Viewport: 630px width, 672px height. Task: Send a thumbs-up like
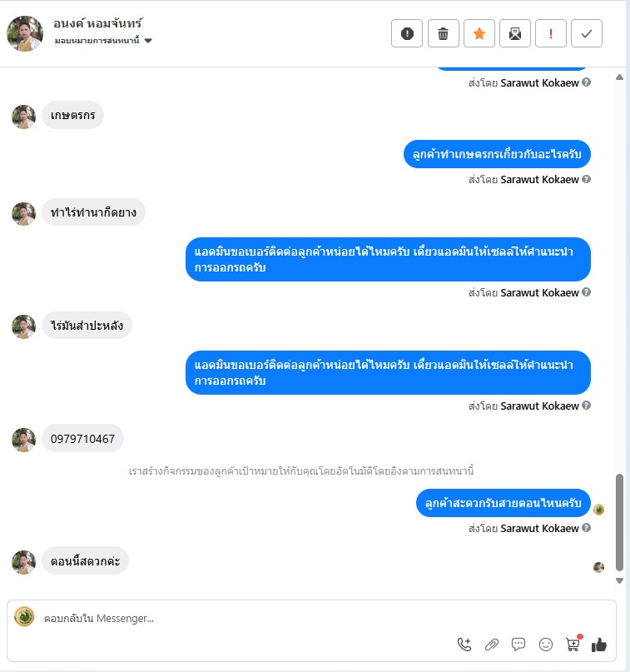598,645
